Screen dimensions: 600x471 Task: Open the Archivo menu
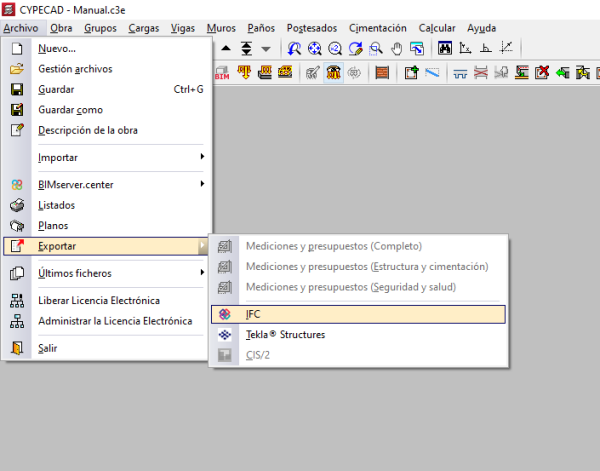click(21, 28)
